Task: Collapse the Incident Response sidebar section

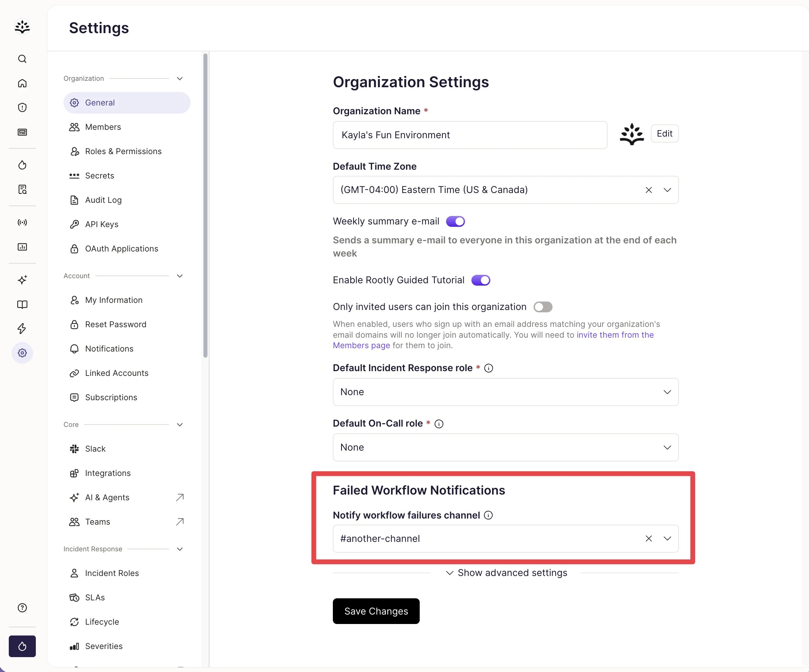Action: click(x=179, y=549)
